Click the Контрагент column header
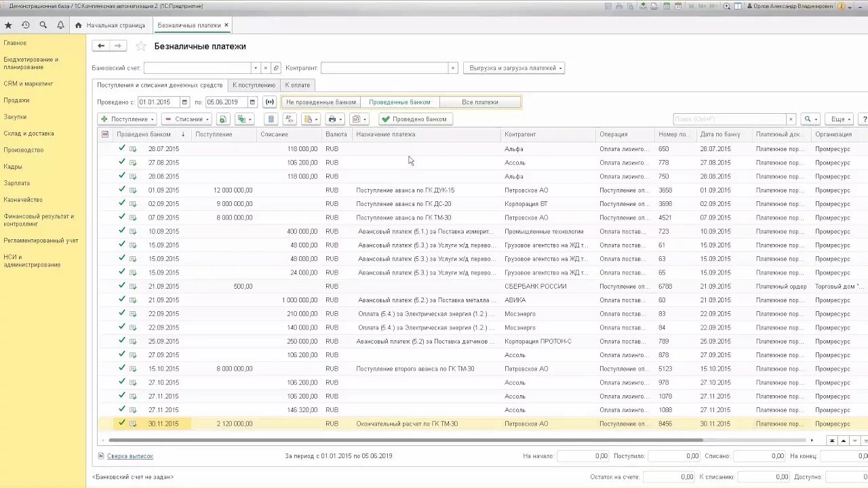Screen dimensions: 868x488 (548, 134)
